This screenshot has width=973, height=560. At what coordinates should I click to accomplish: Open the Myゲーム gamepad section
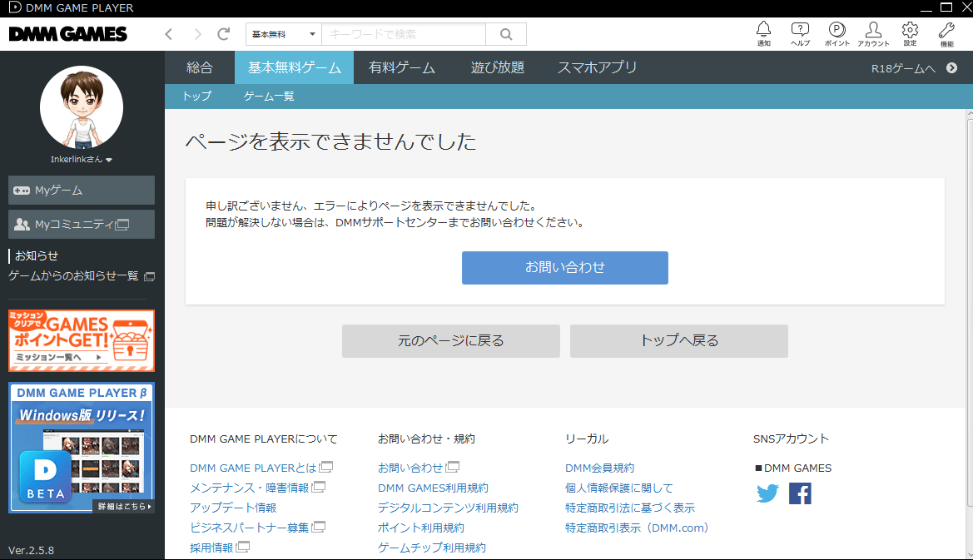click(81, 190)
